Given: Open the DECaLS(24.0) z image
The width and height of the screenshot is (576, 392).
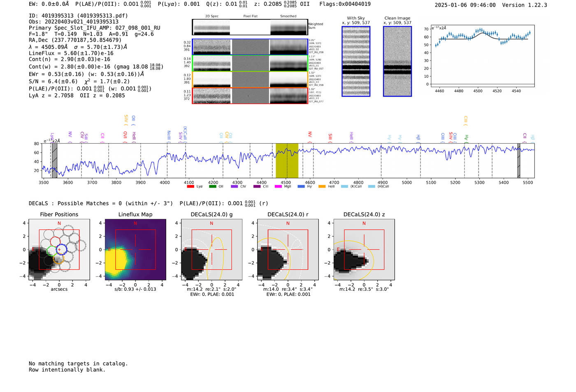Looking at the screenshot, I should click(x=364, y=249).
